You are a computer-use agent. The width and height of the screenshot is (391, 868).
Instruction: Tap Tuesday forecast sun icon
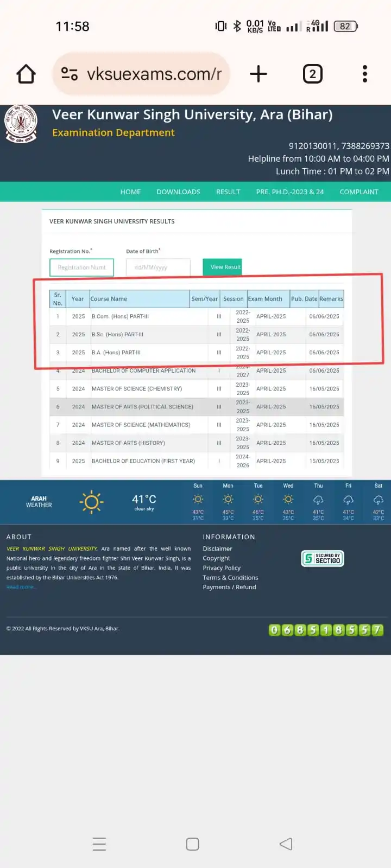tap(258, 499)
